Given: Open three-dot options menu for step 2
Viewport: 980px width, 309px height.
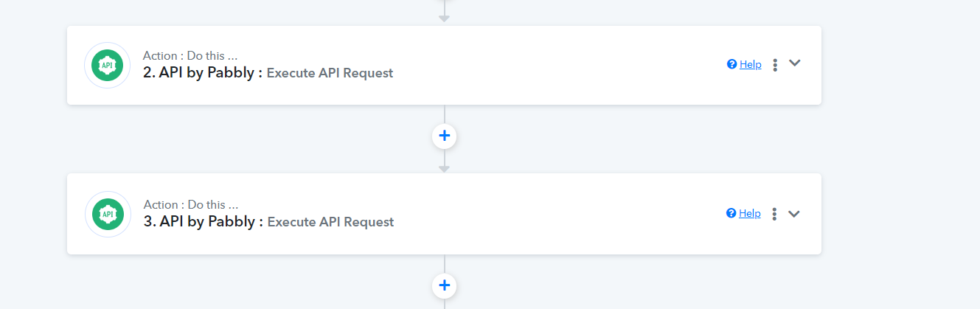Looking at the screenshot, I should 775,65.
